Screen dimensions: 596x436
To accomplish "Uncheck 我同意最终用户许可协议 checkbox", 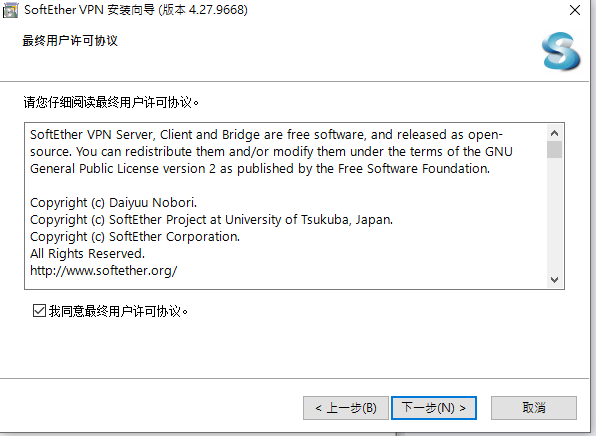I will coord(39,311).
